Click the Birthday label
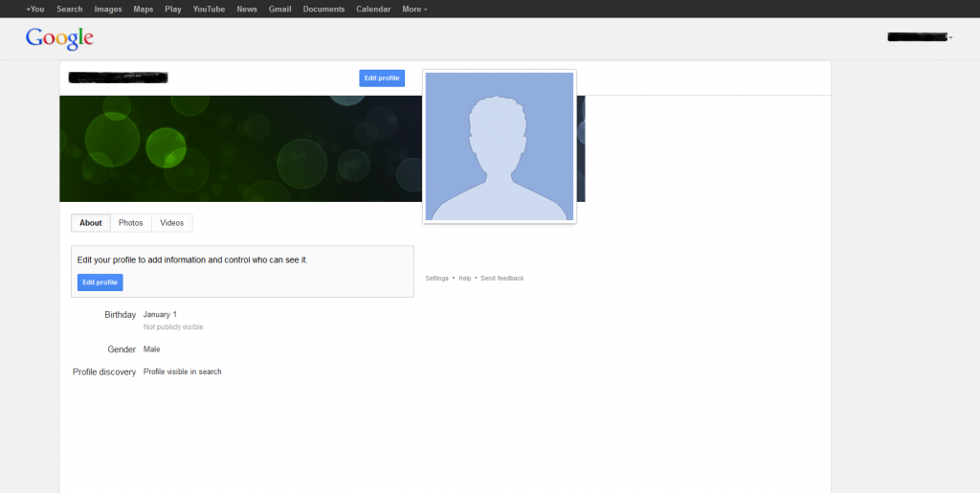 [120, 315]
